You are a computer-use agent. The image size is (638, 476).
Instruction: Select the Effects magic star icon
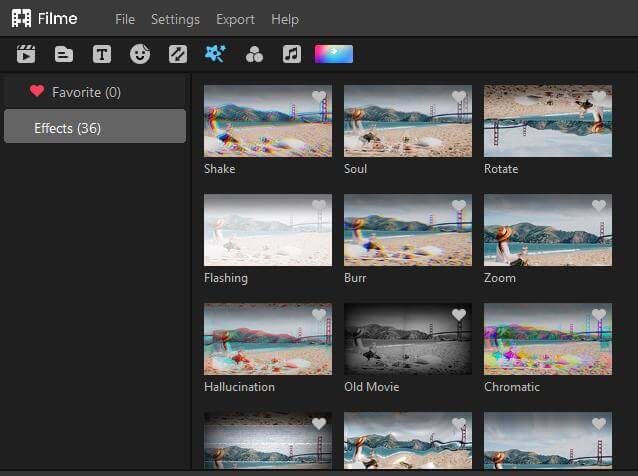point(215,54)
